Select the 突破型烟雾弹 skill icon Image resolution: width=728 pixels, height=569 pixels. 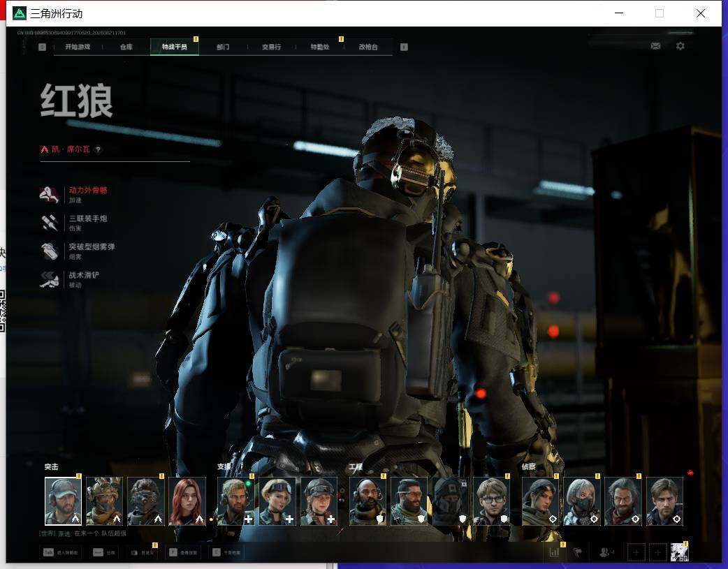point(49,251)
